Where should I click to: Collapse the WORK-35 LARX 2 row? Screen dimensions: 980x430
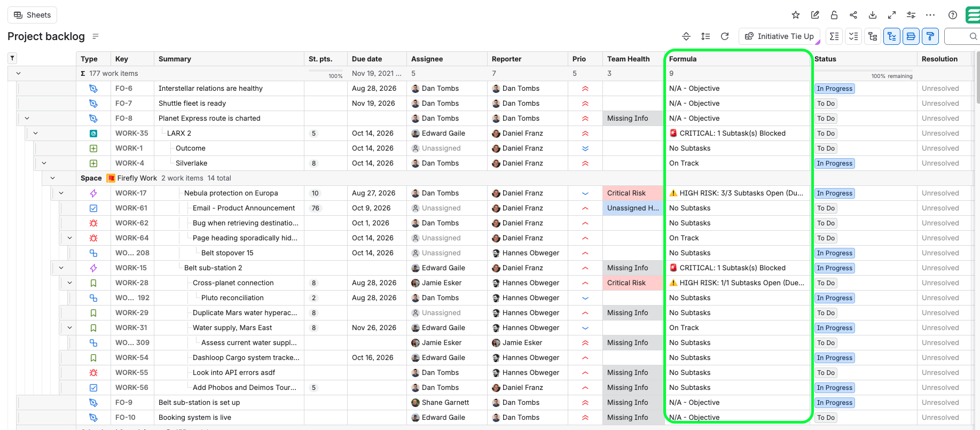tap(35, 133)
